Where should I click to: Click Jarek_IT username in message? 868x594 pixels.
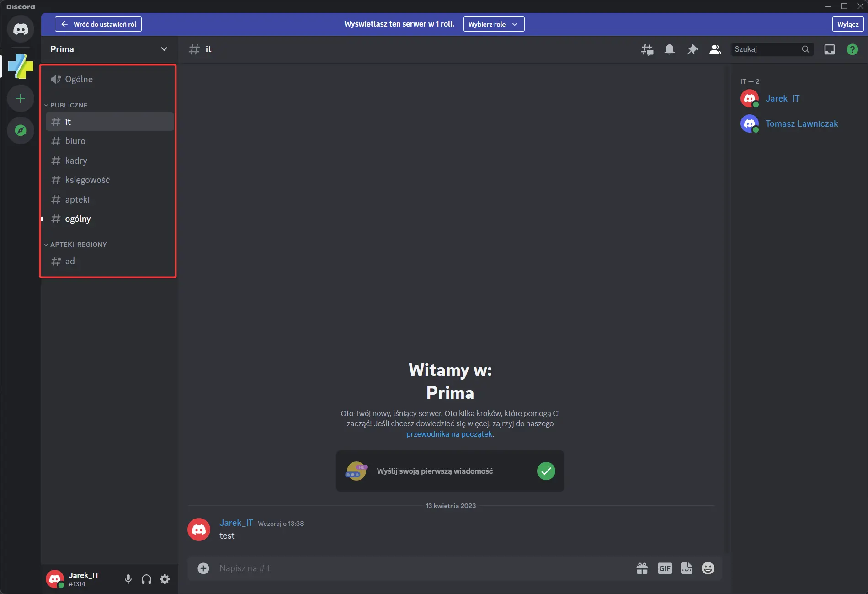[236, 523]
